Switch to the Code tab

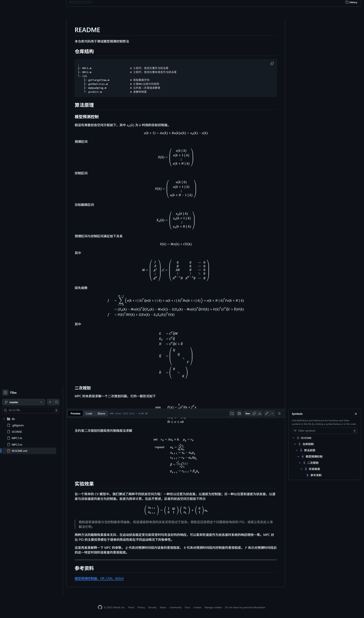(89, 413)
